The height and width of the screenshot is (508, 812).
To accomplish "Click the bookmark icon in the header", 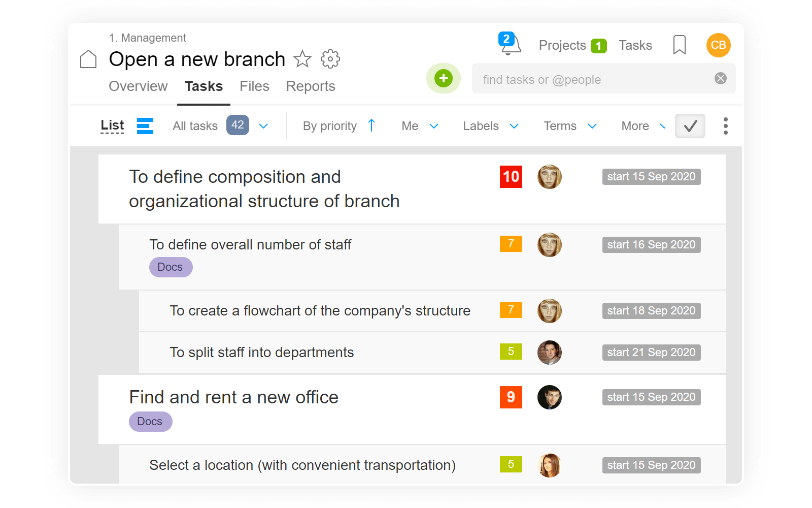I will 679,45.
